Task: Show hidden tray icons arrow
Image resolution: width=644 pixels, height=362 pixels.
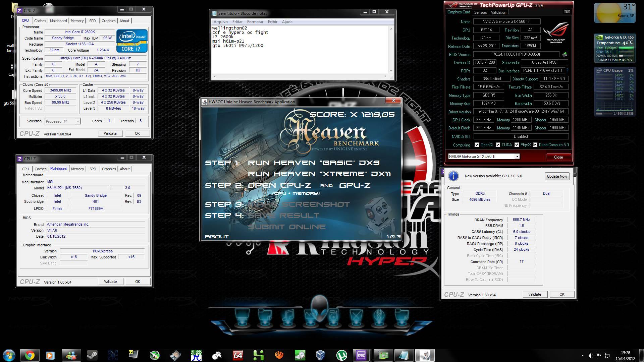Action: point(583,356)
